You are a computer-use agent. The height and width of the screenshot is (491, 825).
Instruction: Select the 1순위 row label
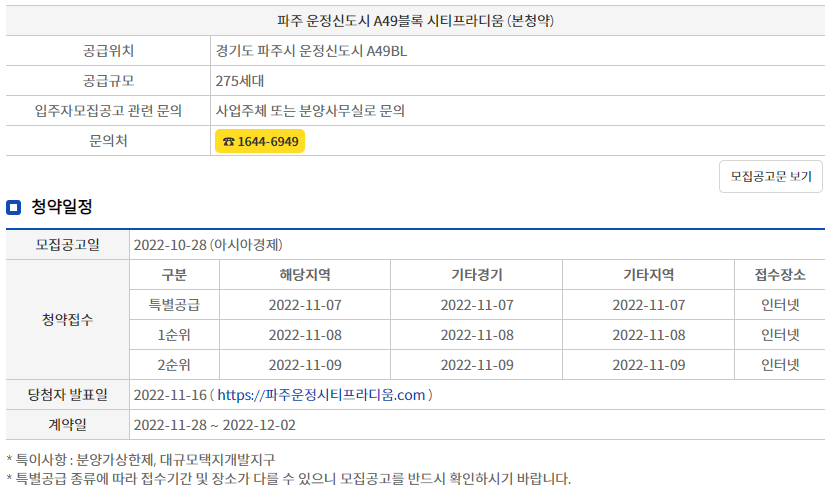174,335
